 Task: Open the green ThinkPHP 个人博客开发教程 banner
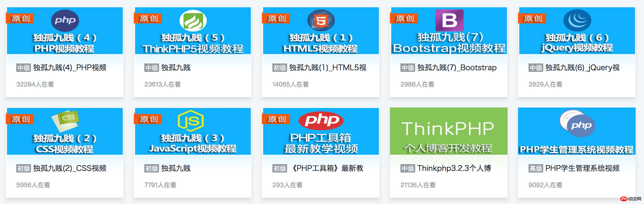[x=449, y=131]
